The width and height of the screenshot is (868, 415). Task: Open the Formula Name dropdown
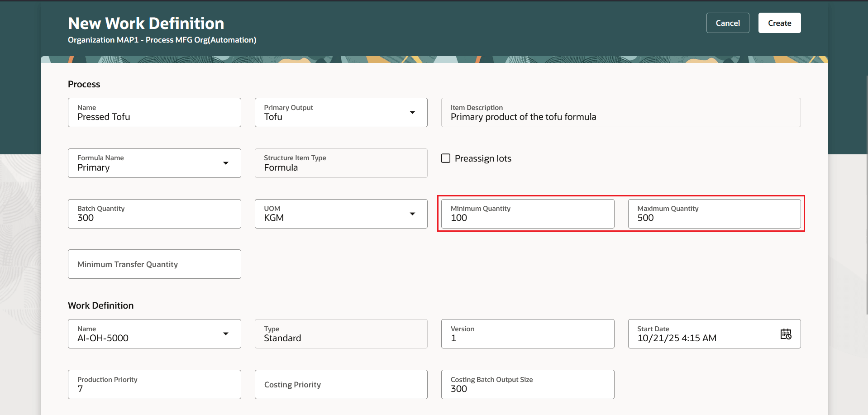[x=225, y=163]
